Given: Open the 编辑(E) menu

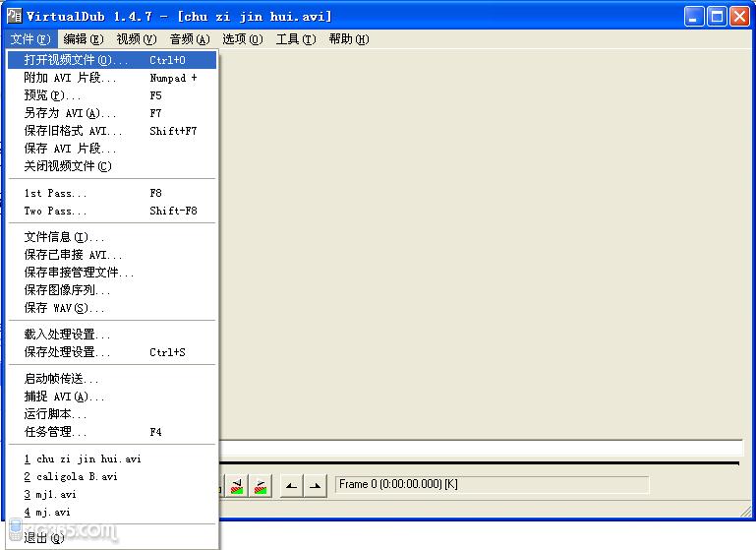Looking at the screenshot, I should point(84,39).
